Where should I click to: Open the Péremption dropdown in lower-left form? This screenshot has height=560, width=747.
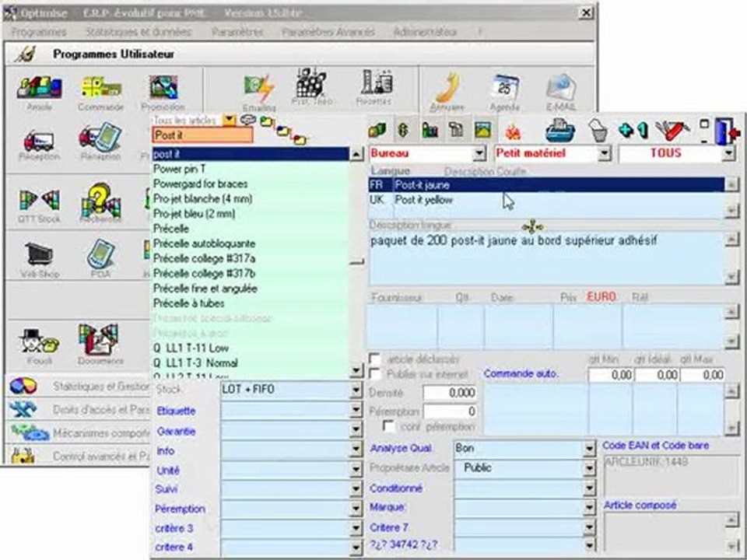[x=356, y=509]
